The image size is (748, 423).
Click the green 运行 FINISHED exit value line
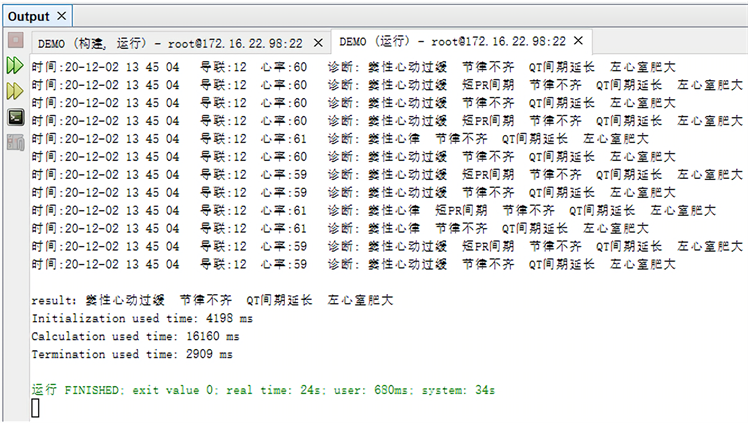point(263,390)
